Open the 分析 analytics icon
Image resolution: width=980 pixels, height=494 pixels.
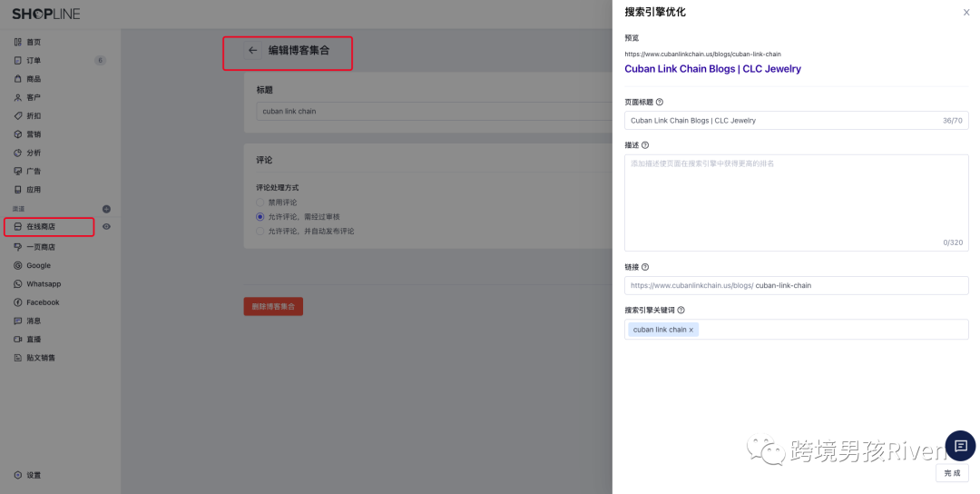[x=17, y=153]
